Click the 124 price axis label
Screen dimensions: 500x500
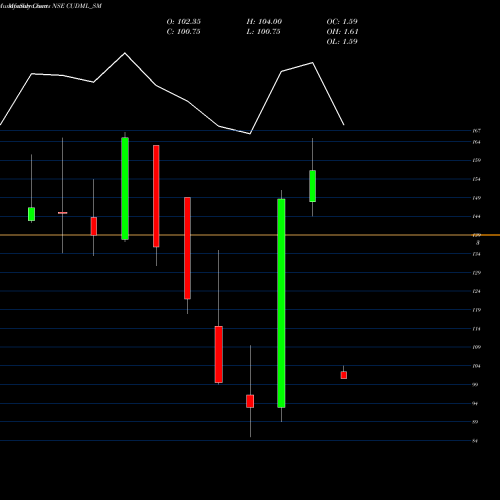pos(476,291)
